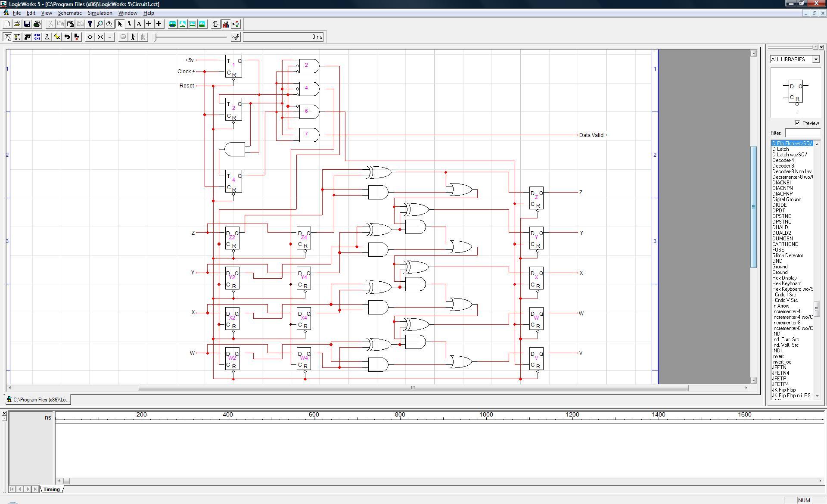Select the Timing tab

pyautogui.click(x=51, y=489)
